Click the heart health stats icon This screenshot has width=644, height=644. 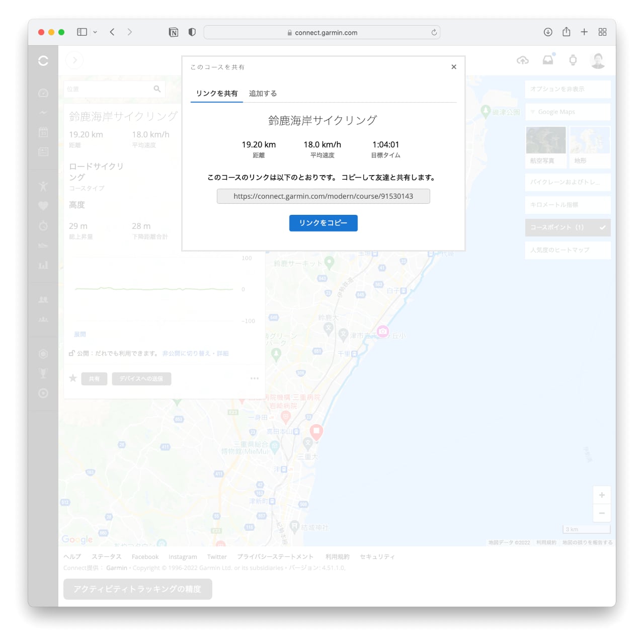click(43, 205)
